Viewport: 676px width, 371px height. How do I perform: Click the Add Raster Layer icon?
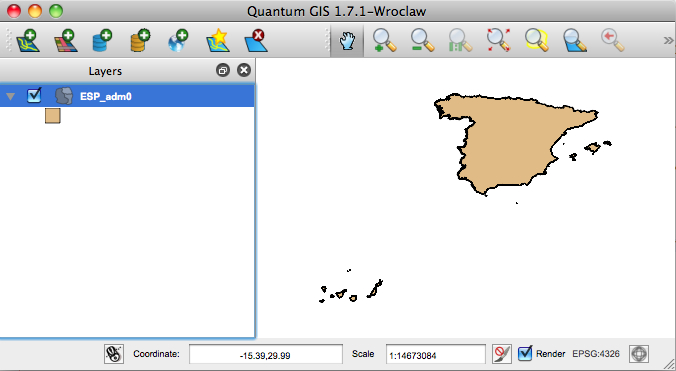click(x=66, y=41)
